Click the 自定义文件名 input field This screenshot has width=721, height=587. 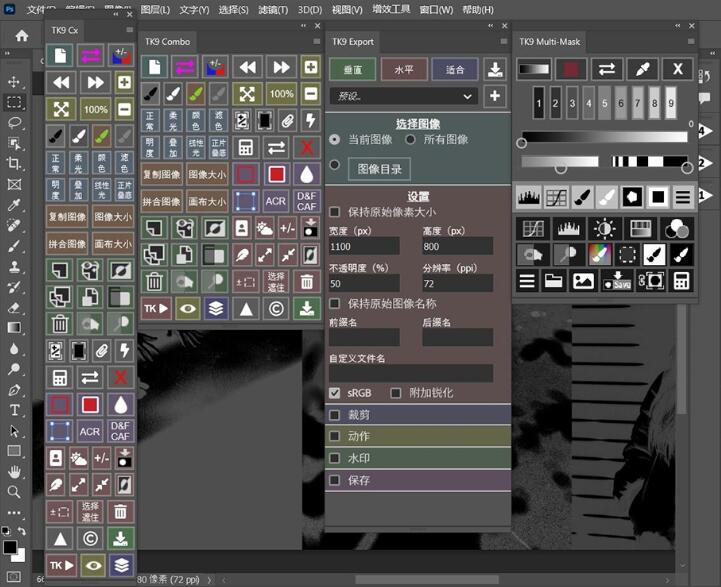411,373
